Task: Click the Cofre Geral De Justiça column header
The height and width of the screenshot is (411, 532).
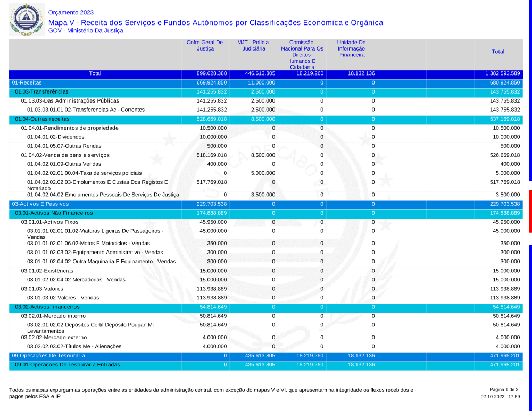Action: pyautogui.click(x=205, y=46)
